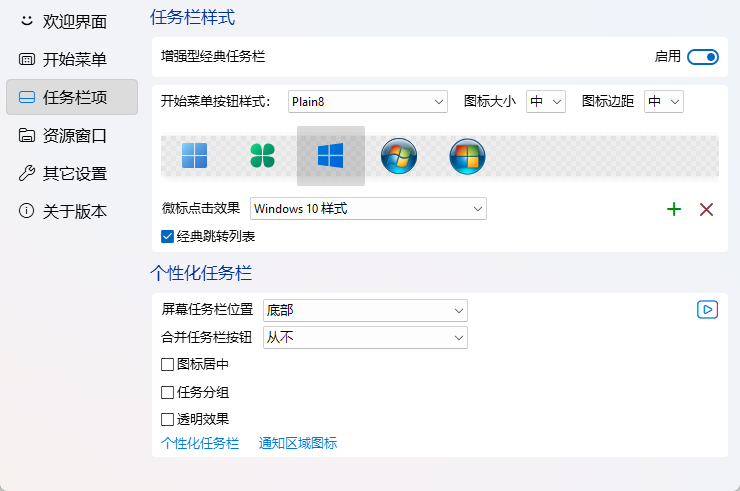The image size is (740, 491).
Task: Check the 透明效果 checkbox
Action: pyautogui.click(x=168, y=419)
